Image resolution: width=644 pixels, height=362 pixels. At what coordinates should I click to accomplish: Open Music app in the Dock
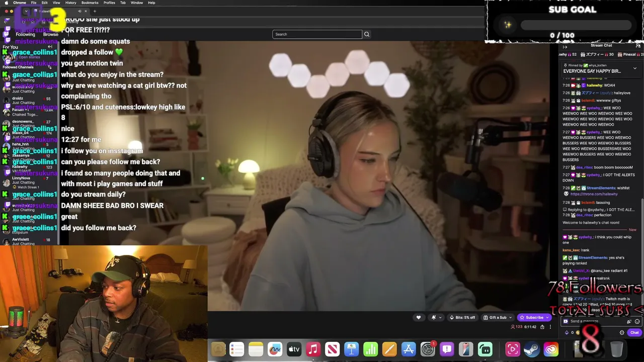(313, 349)
